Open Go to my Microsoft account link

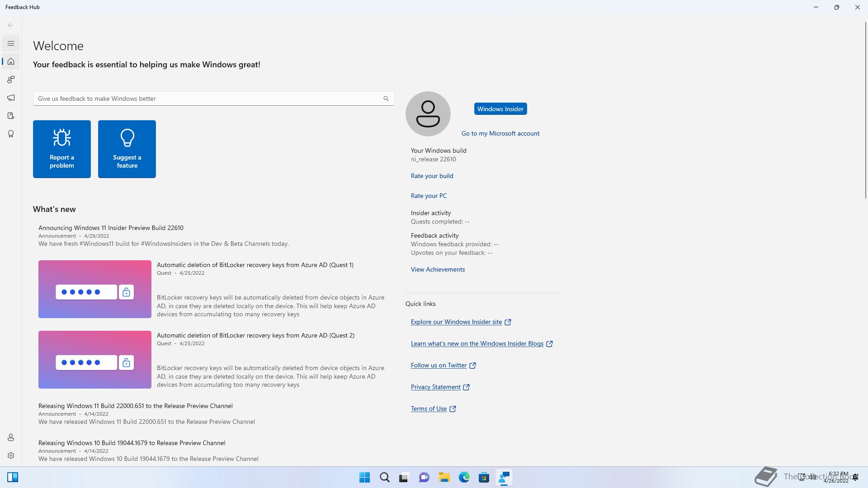[x=500, y=133]
